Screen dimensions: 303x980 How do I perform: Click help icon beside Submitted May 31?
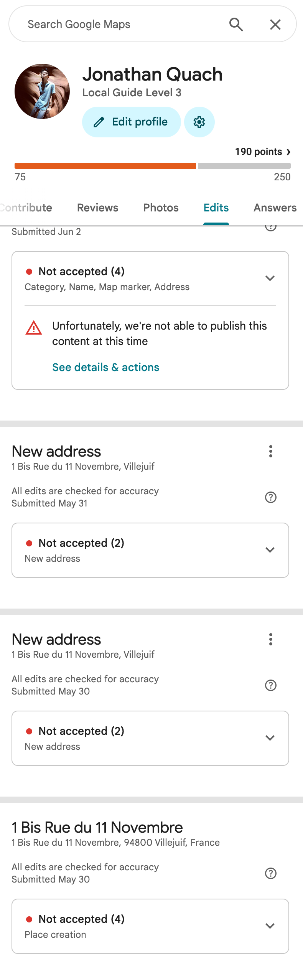click(x=271, y=497)
